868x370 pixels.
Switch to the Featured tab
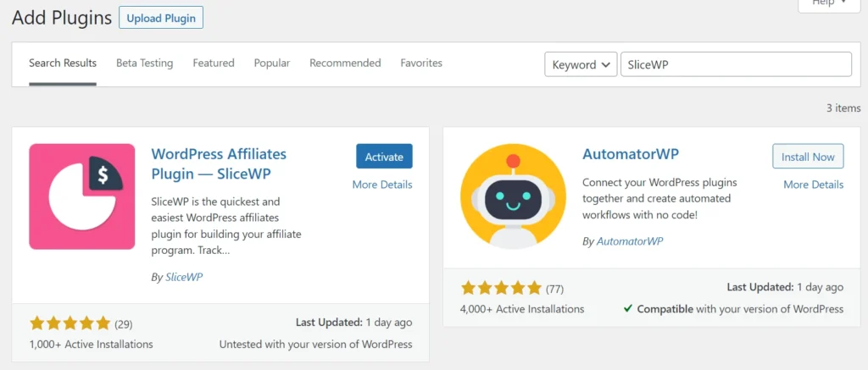214,64
